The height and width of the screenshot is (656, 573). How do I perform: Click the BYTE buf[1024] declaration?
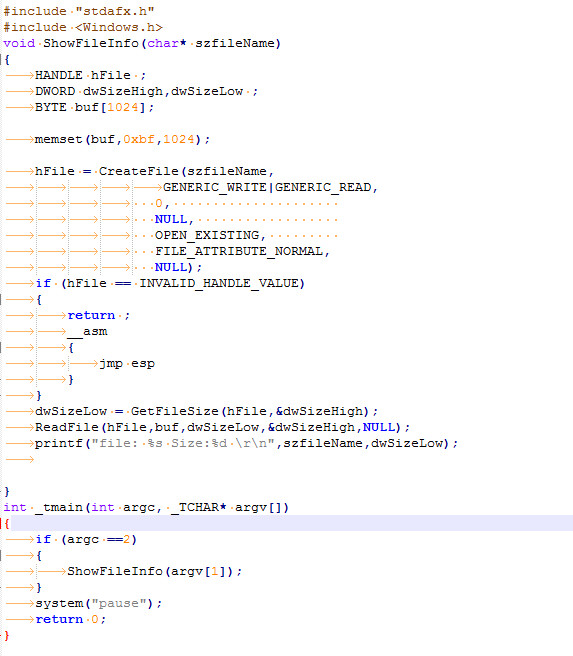(x=95, y=107)
